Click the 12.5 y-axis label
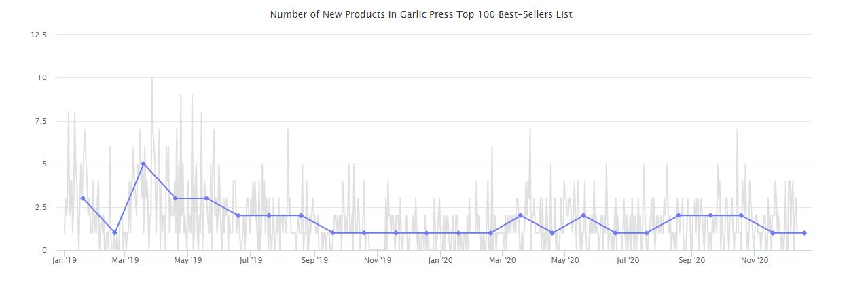Screen dimensions: 868x288 click(39, 35)
